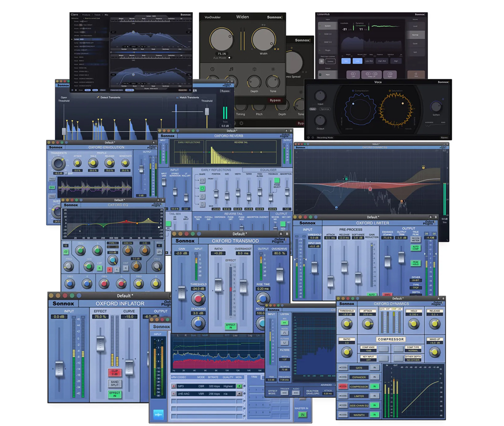Click ACCESS for the COMPRESSOR section
504x426 pixels.
(x=343, y=386)
